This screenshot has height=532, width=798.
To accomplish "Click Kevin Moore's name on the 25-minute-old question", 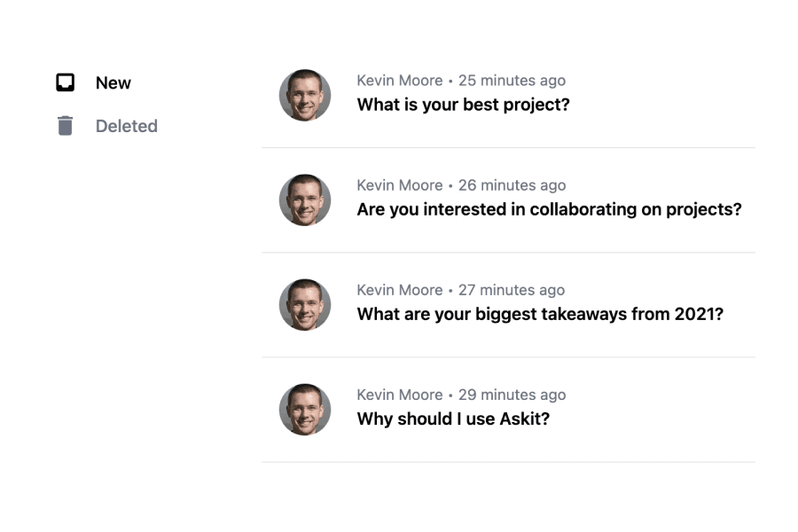I will click(x=399, y=81).
